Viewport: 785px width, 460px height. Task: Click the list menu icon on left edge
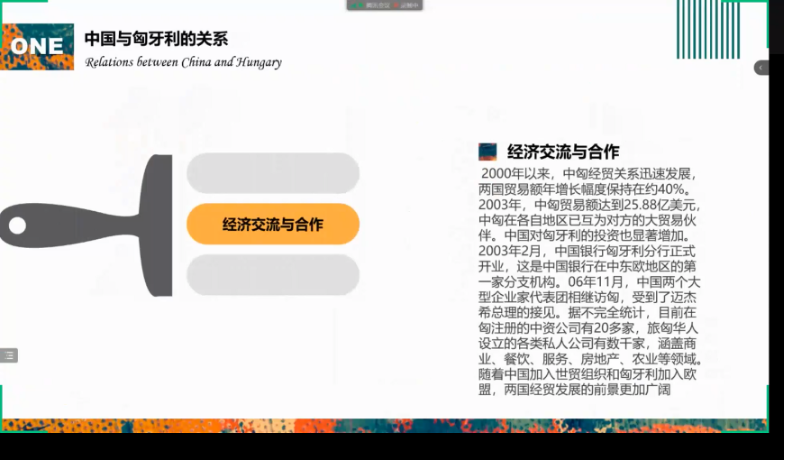pos(8,355)
